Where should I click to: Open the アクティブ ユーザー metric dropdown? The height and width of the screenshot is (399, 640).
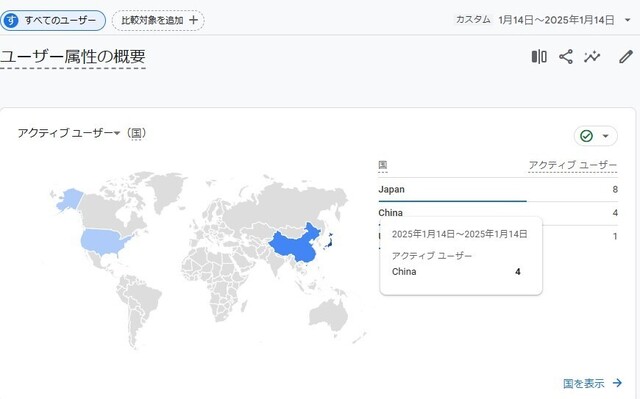[x=69, y=133]
